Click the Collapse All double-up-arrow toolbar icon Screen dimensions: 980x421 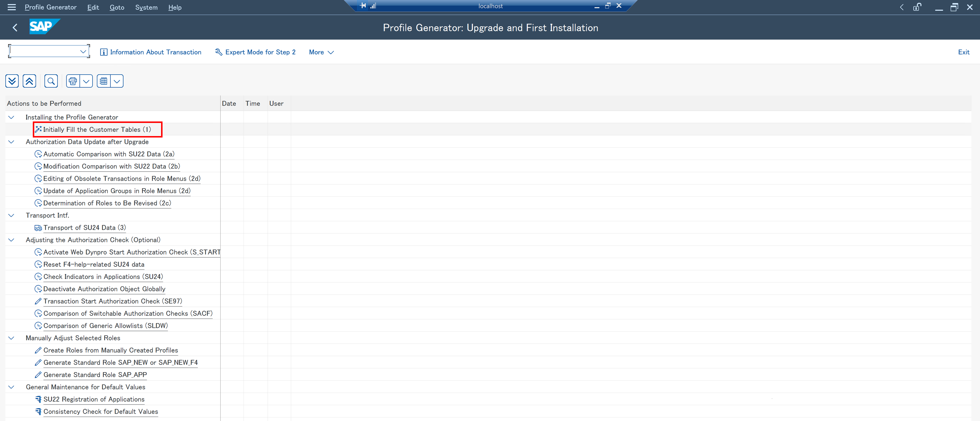tap(29, 81)
